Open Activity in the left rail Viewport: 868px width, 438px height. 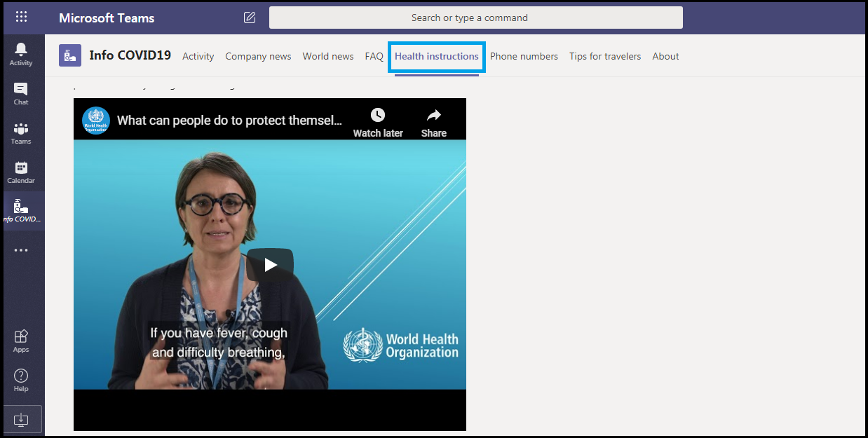tap(21, 54)
